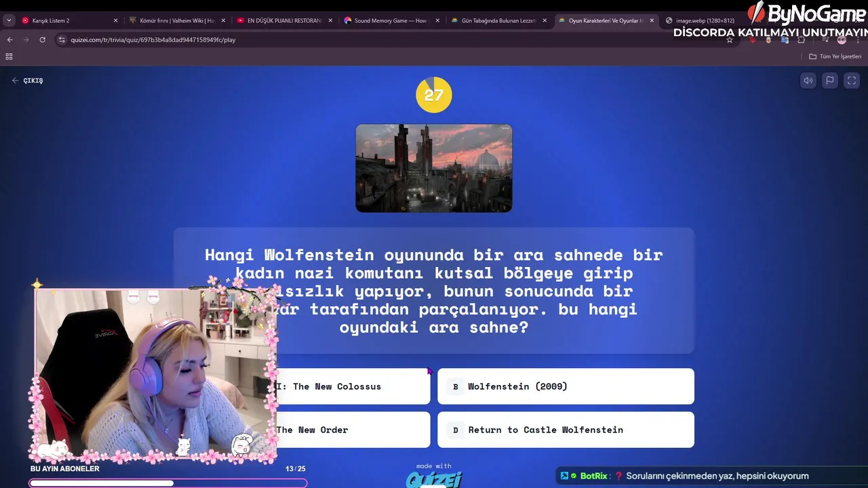Switch to the Sound Memory Game tab
The image size is (868, 488).
click(x=391, y=20)
